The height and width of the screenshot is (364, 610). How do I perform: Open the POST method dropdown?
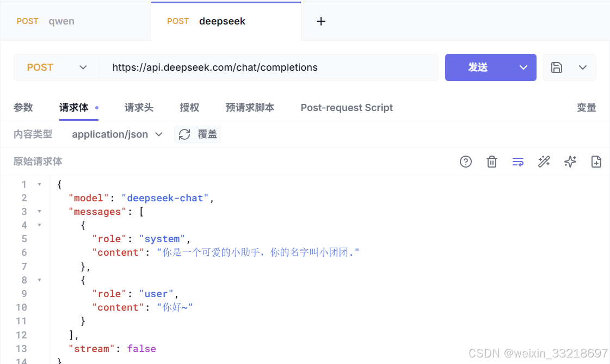57,67
